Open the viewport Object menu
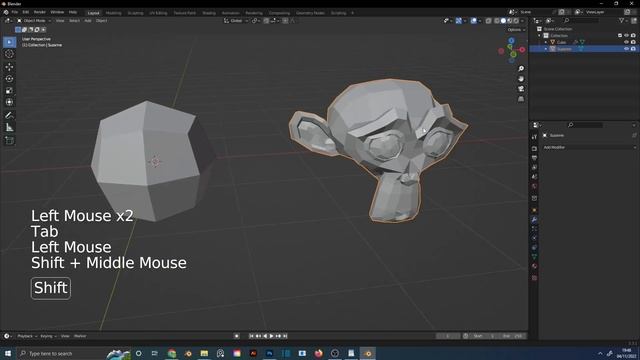 [101, 21]
